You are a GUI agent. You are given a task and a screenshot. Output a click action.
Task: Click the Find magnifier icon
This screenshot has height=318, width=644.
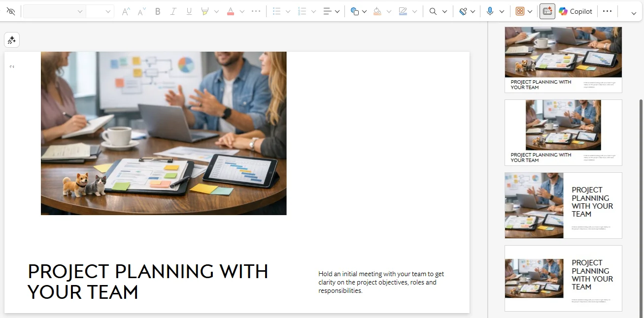point(433,11)
